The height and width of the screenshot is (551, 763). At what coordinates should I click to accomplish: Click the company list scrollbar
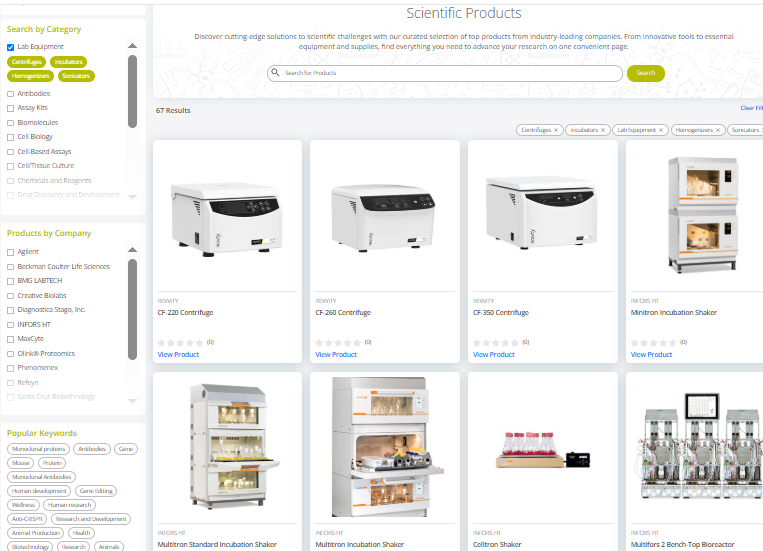pos(132,310)
